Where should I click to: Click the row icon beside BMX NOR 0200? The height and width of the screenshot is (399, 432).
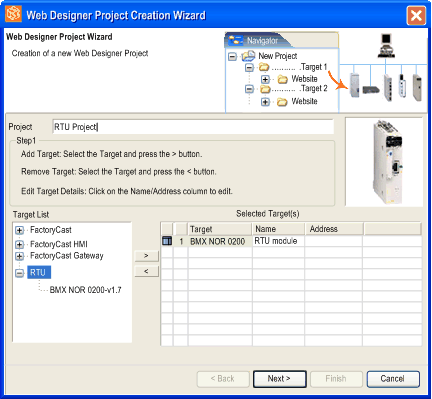pos(167,241)
